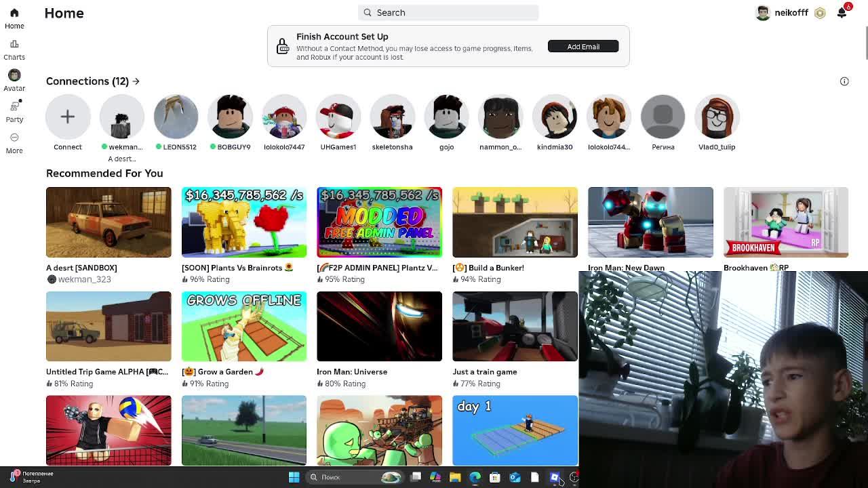Click the Windows taskbar Поиск search box

coord(354,477)
